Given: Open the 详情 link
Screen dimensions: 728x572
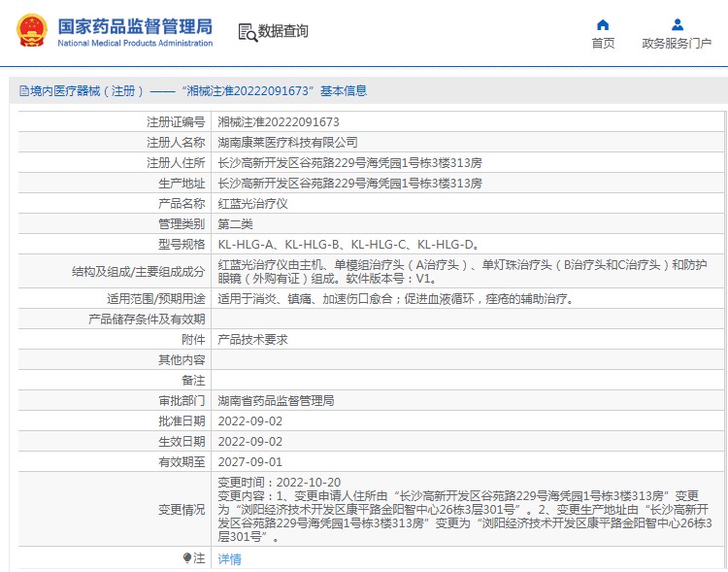Looking at the screenshot, I should [x=229, y=558].
